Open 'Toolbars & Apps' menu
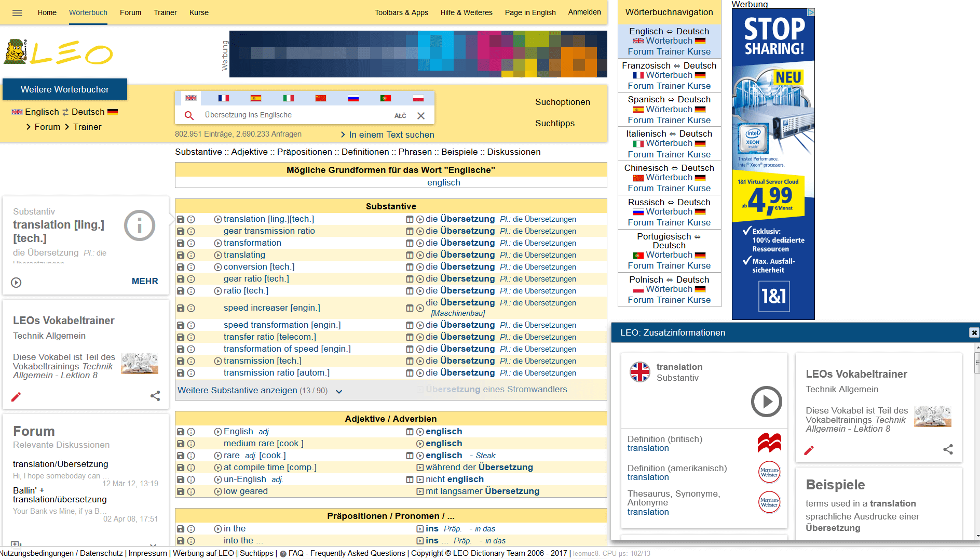The image size is (980, 560). click(401, 12)
